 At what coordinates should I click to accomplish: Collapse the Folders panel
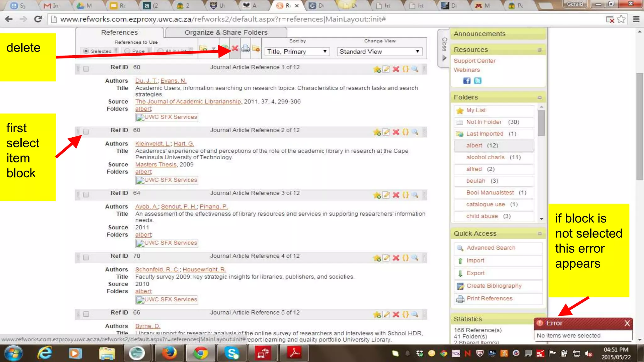coord(540,97)
